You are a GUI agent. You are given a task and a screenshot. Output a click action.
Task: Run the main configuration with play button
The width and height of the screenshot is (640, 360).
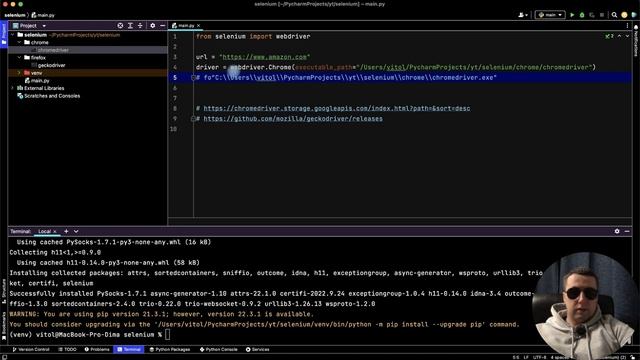[x=572, y=15]
